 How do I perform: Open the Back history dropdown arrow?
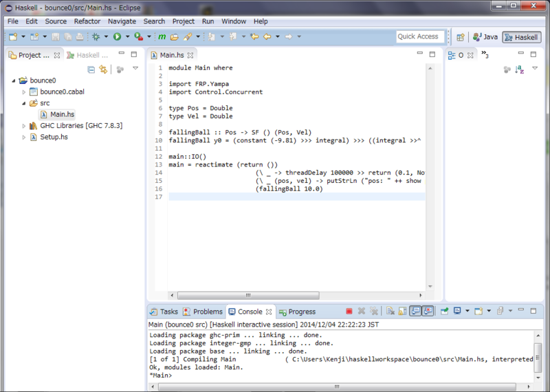tap(278, 36)
